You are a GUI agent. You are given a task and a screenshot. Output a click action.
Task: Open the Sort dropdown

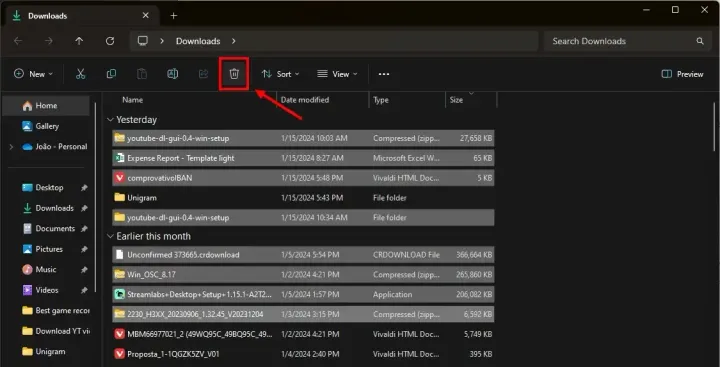[x=280, y=74]
